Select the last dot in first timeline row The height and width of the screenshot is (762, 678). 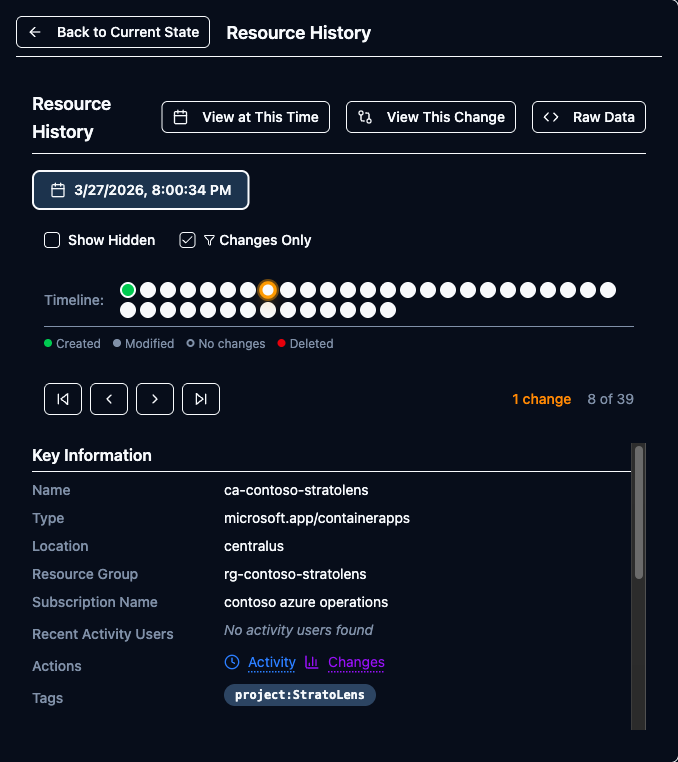point(608,290)
